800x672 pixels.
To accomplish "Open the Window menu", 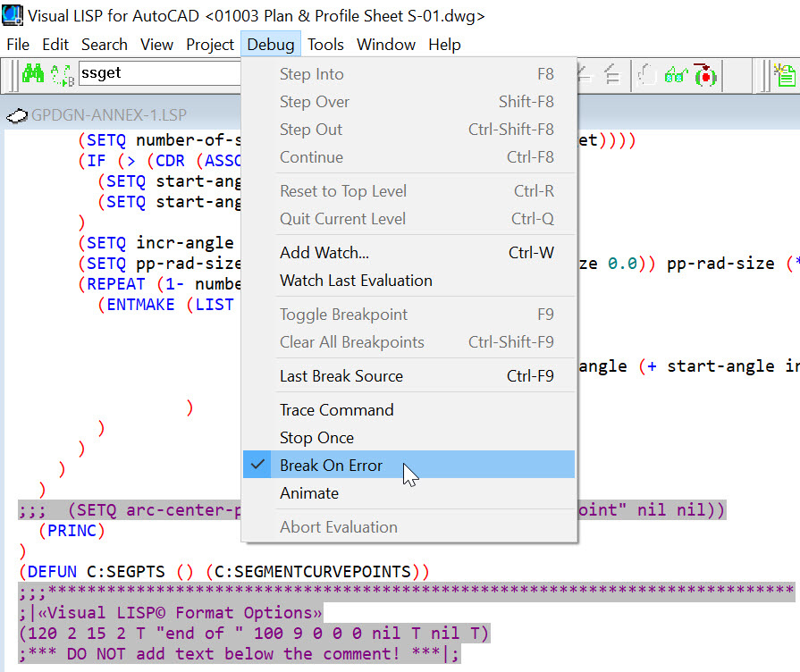I will [x=385, y=44].
